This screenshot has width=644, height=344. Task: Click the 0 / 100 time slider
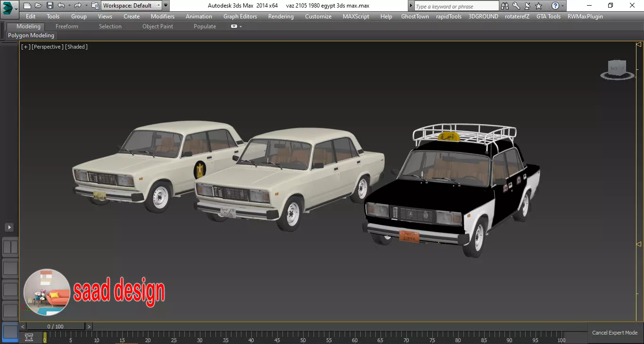(x=56, y=327)
